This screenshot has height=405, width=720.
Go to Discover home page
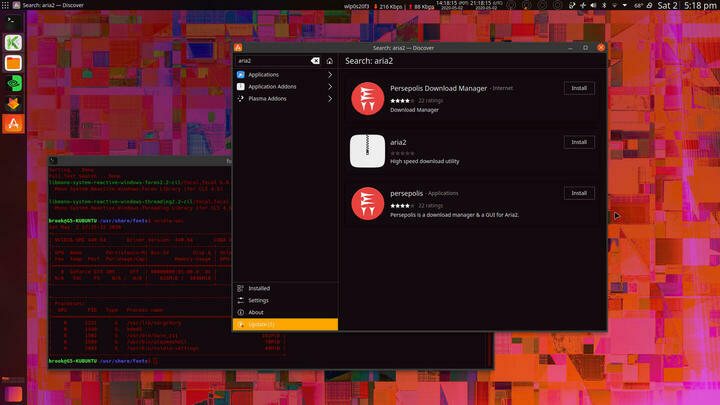(329, 61)
